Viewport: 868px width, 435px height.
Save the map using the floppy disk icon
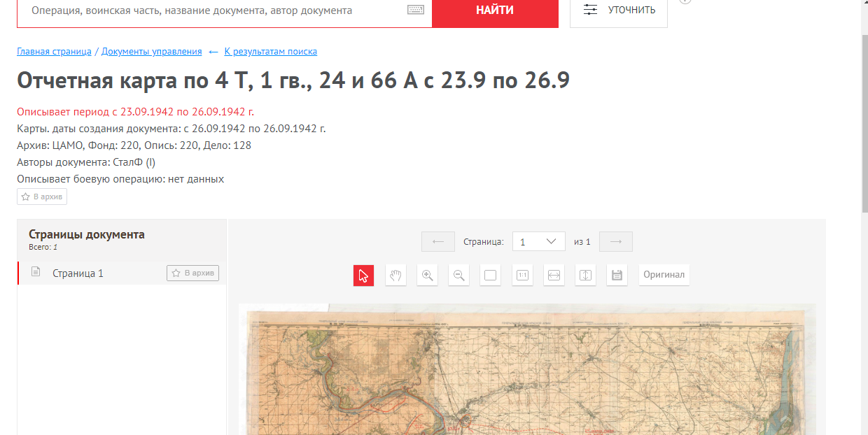coord(617,276)
